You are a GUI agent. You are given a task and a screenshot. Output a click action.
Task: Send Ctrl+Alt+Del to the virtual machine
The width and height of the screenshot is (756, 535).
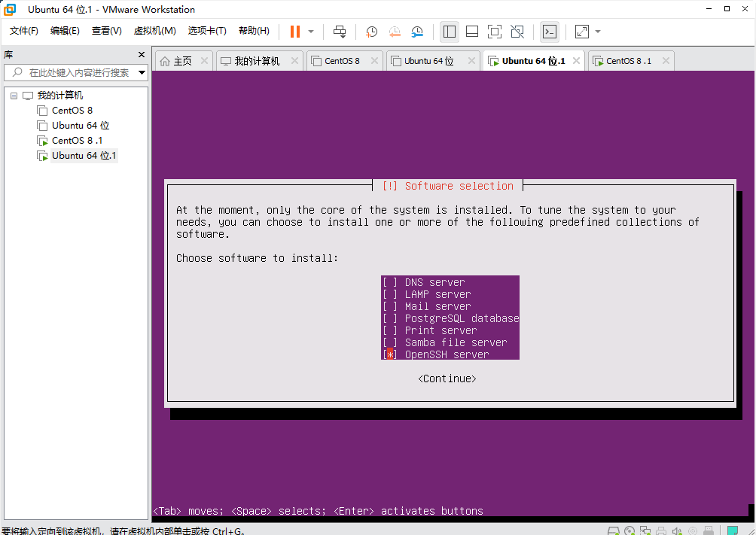point(340,32)
